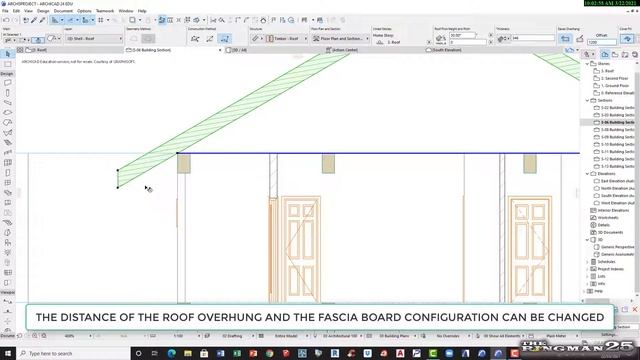Screen dimensions: 640x360
Task: Collapse the Stories folder in Navigator
Action: coord(587,64)
